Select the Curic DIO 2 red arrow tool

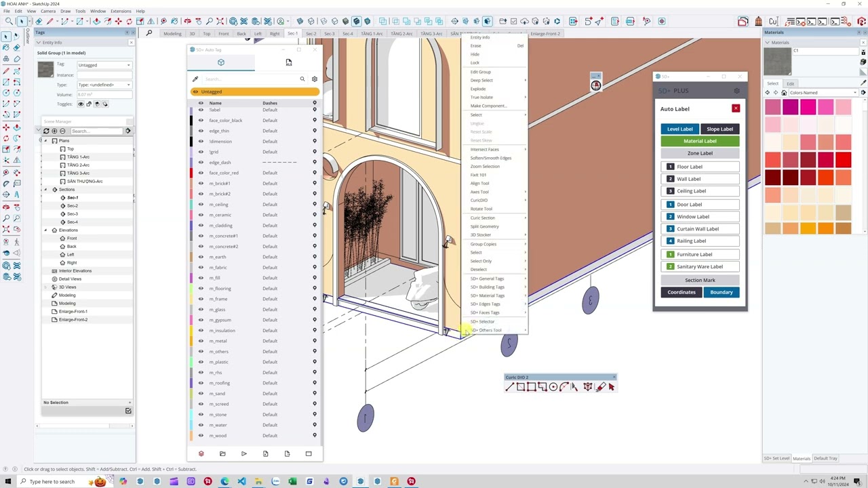[612, 387]
